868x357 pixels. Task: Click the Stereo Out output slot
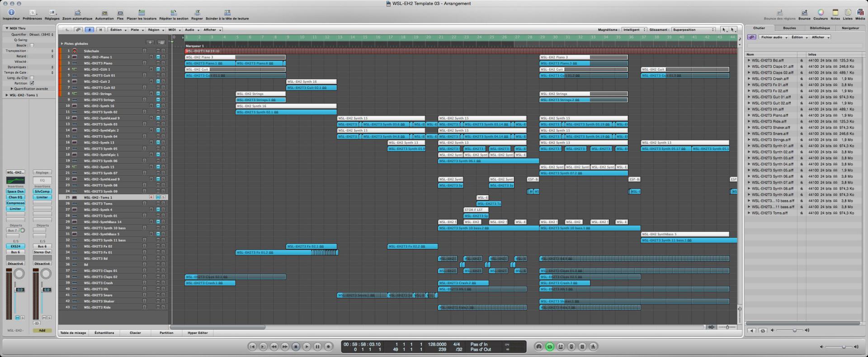pyautogui.click(x=42, y=252)
